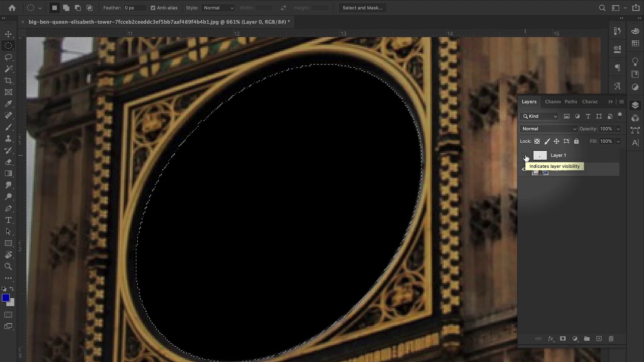Select the Elliptical Marquee tool

[x=9, y=46]
